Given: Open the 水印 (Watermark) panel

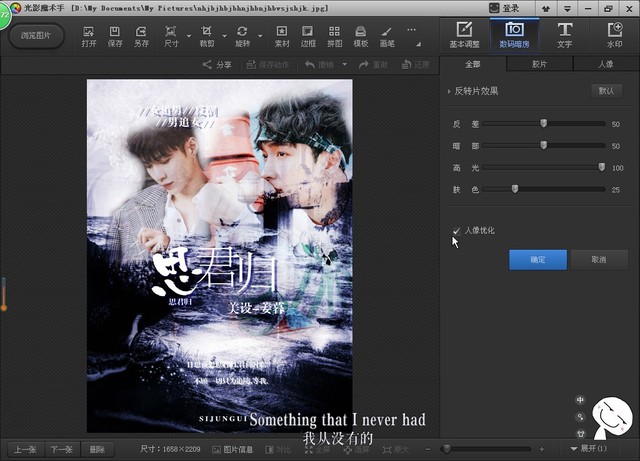Looking at the screenshot, I should [614, 35].
